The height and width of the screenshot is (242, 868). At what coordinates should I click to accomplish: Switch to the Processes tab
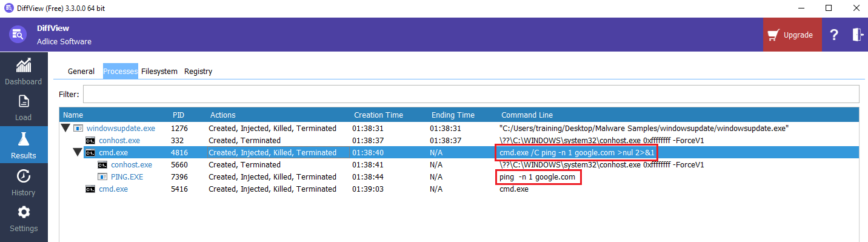pos(120,71)
